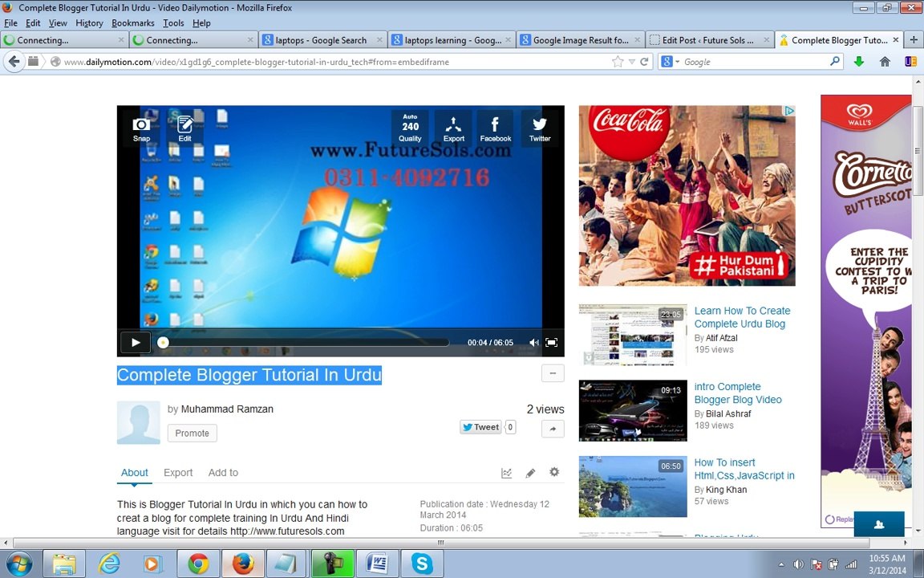Click the pencil edit video icon

tap(530, 472)
